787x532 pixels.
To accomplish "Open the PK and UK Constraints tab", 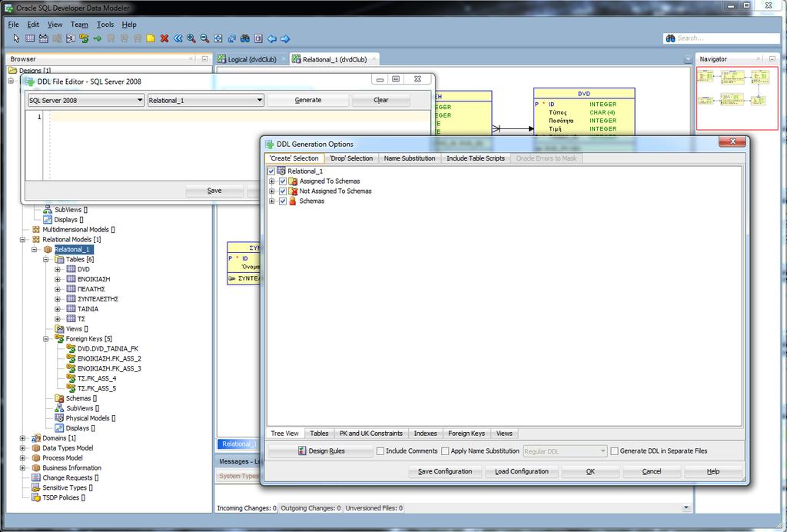I will [371, 434].
